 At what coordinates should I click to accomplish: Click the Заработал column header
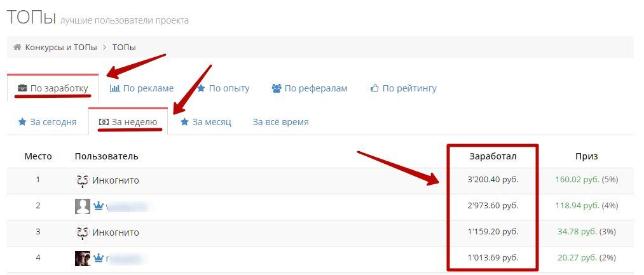tap(493, 156)
